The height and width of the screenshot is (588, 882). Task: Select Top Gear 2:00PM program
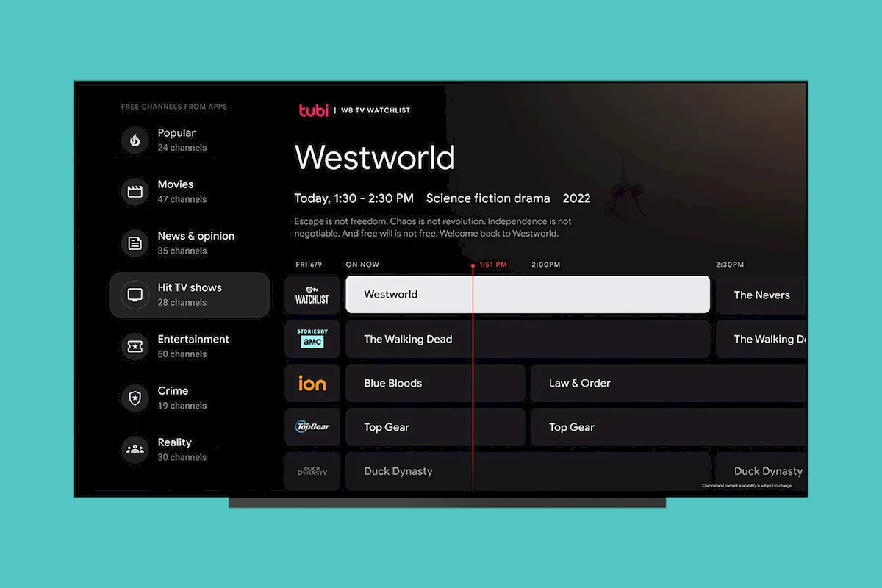click(669, 427)
